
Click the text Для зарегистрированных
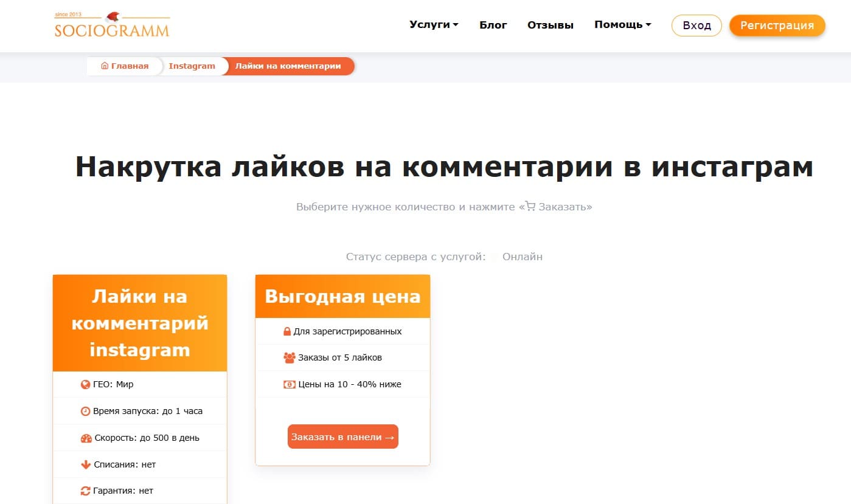point(347,331)
